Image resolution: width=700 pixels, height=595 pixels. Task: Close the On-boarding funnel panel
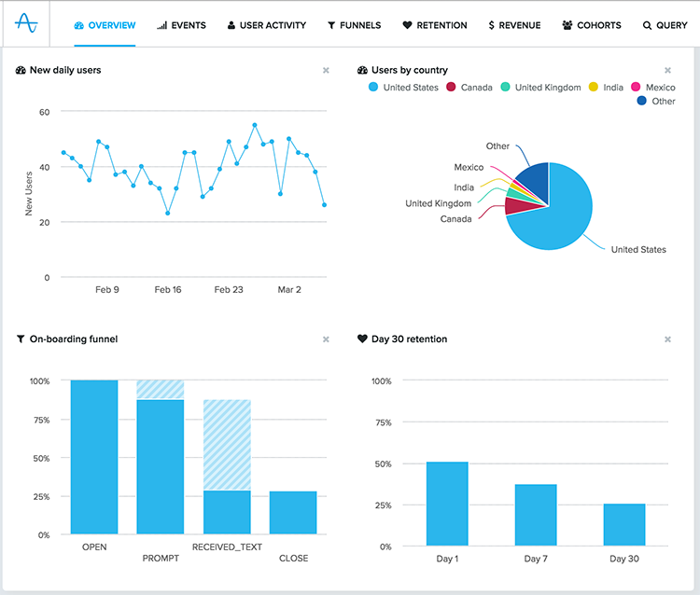[326, 339]
